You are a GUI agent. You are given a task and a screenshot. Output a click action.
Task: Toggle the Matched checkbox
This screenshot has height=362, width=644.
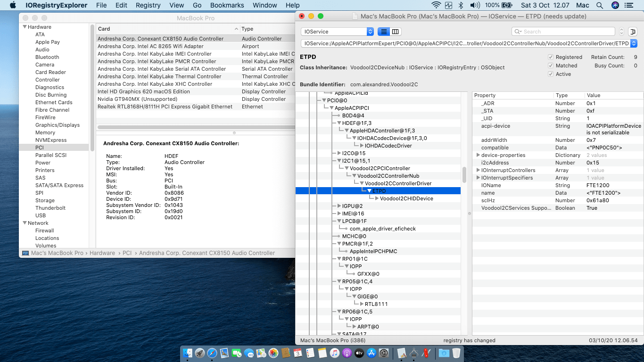click(x=550, y=66)
